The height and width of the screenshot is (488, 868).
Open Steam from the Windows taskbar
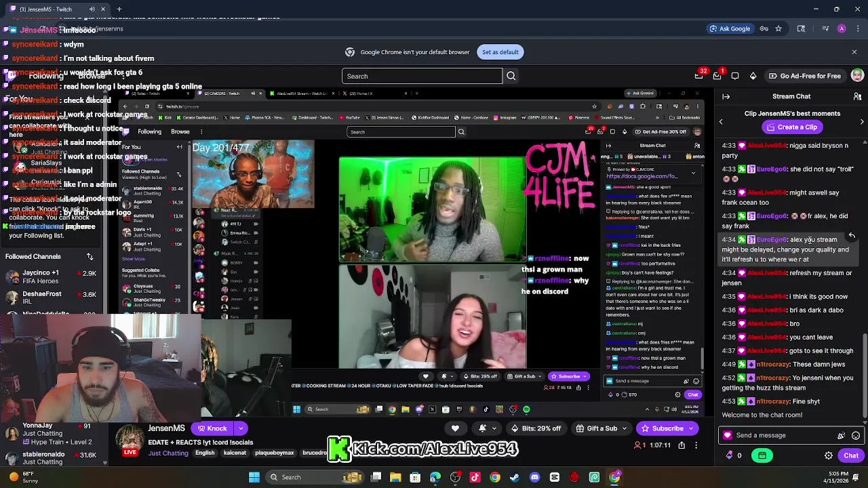pos(515,477)
